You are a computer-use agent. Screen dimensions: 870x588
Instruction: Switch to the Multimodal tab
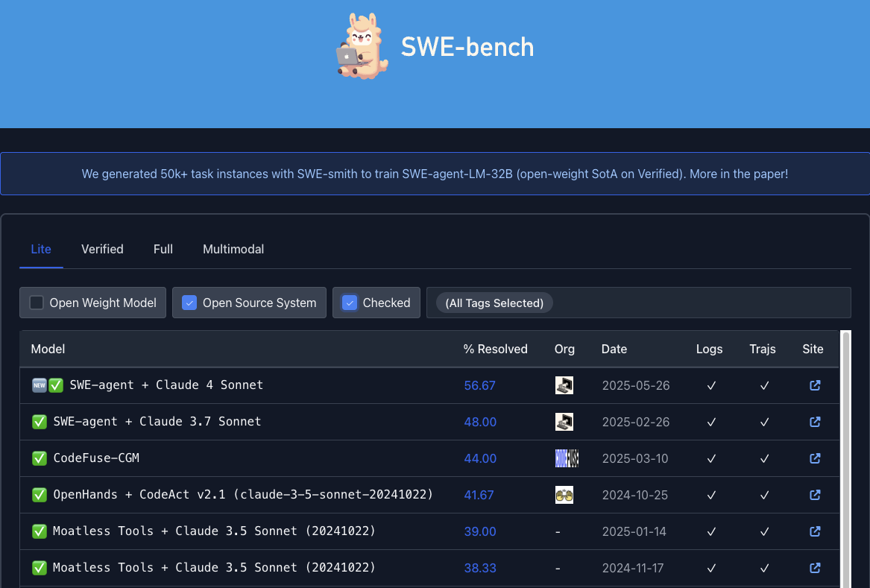[x=233, y=249]
